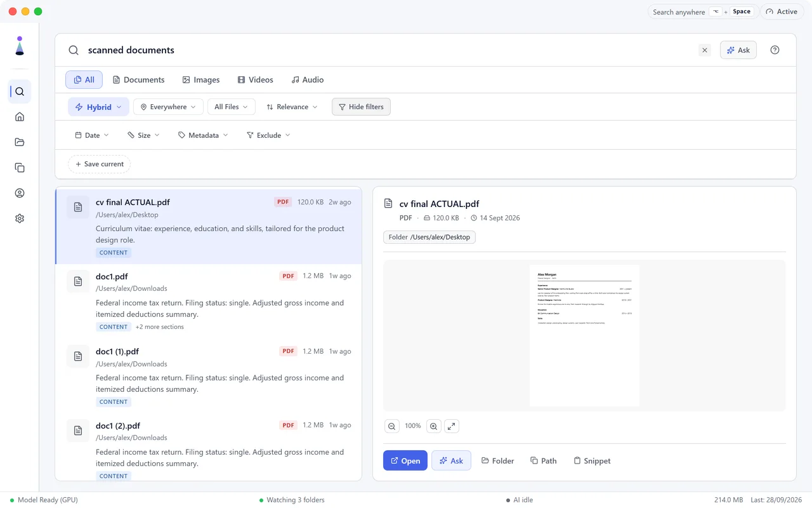Expand the Exclude filter dropdown
The height and width of the screenshot is (508, 812).
268,135
